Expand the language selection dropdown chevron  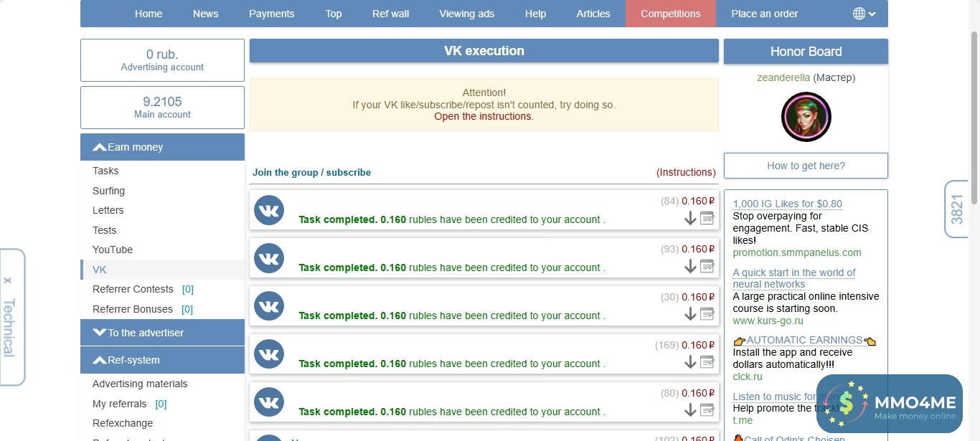coord(870,13)
